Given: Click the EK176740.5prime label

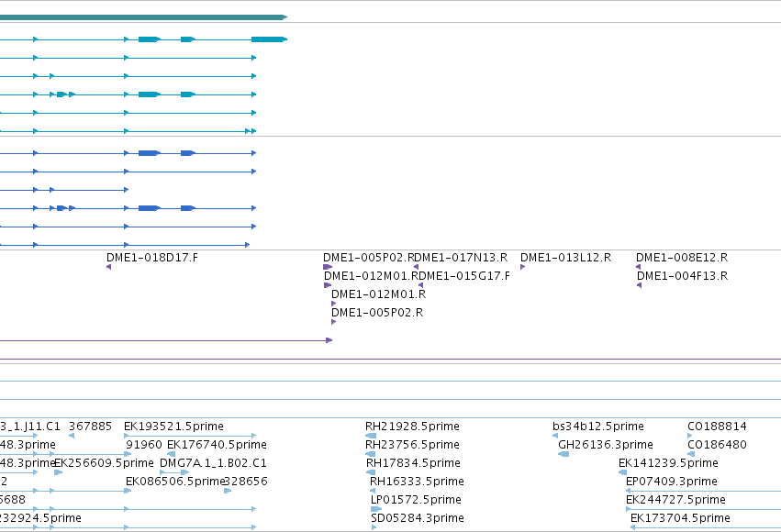Looking at the screenshot, I should pos(217,445).
